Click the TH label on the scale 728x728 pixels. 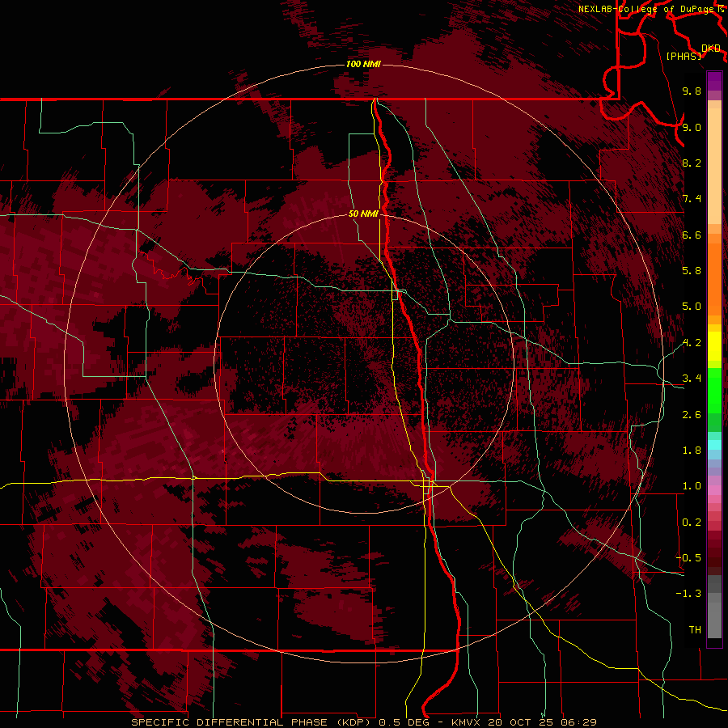695,630
